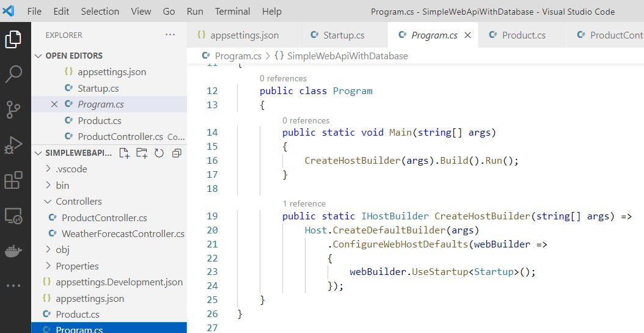Click '0 references' above class Program
Viewport: 644px width, 333px height.
[x=283, y=78]
